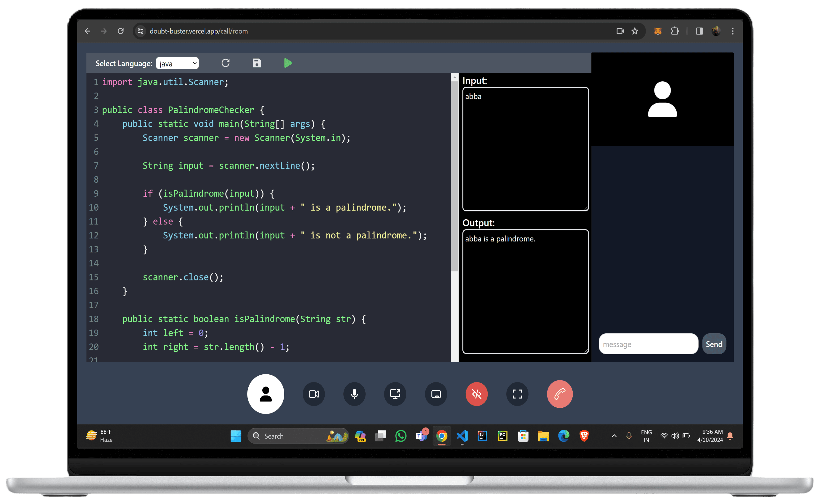Reload the browser page
Screen dimensions: 822x504
pyautogui.click(x=120, y=31)
